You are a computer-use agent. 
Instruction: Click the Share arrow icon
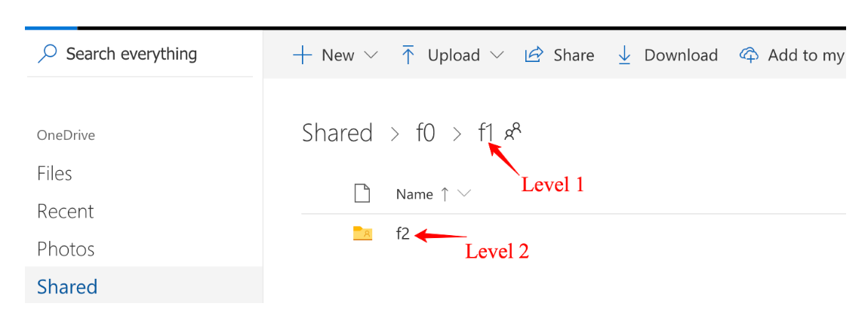tap(534, 55)
